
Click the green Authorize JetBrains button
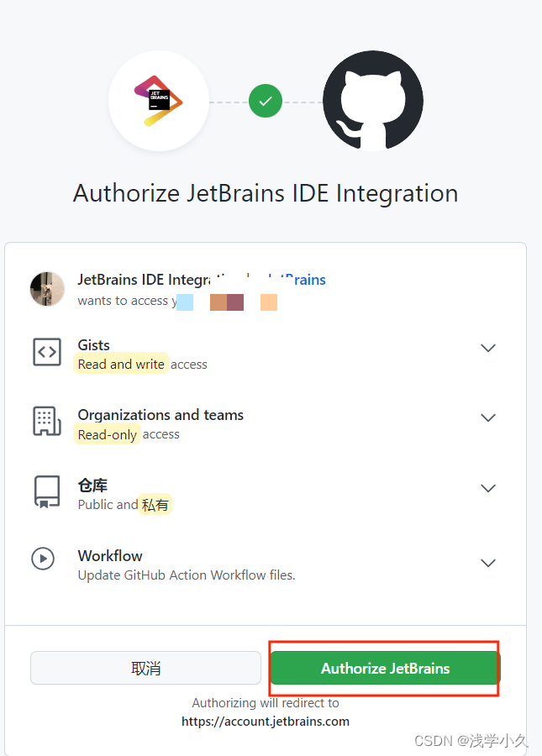[x=386, y=668]
